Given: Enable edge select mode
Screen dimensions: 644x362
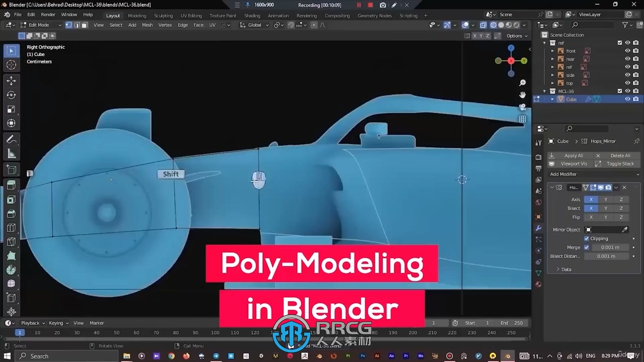Looking at the screenshot, I should point(77,25).
